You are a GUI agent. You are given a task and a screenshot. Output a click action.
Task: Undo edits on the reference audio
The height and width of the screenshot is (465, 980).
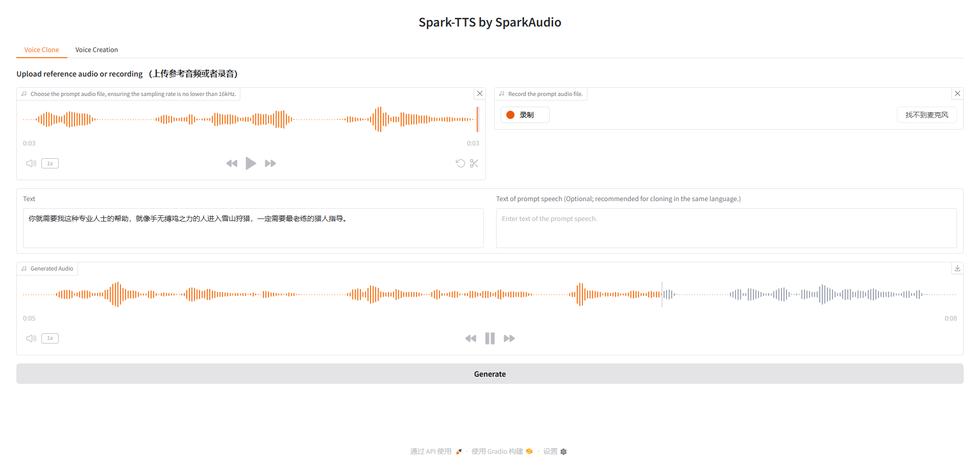pos(460,163)
